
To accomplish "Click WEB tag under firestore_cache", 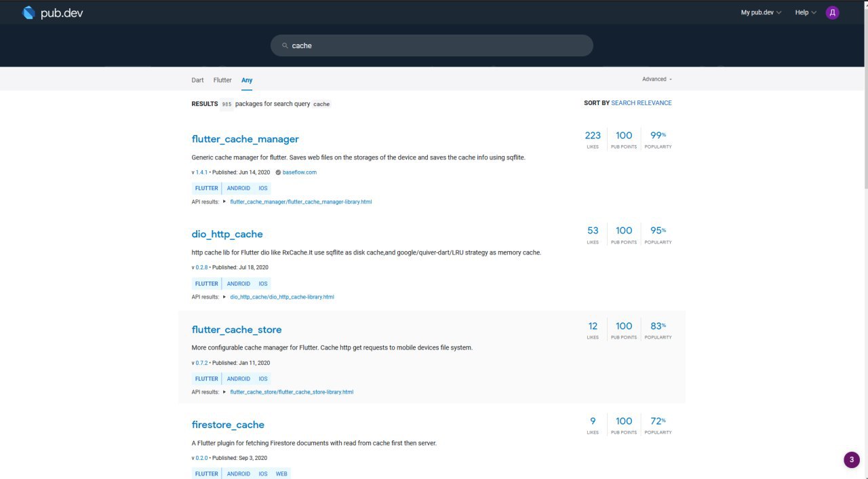I will pyautogui.click(x=281, y=474).
